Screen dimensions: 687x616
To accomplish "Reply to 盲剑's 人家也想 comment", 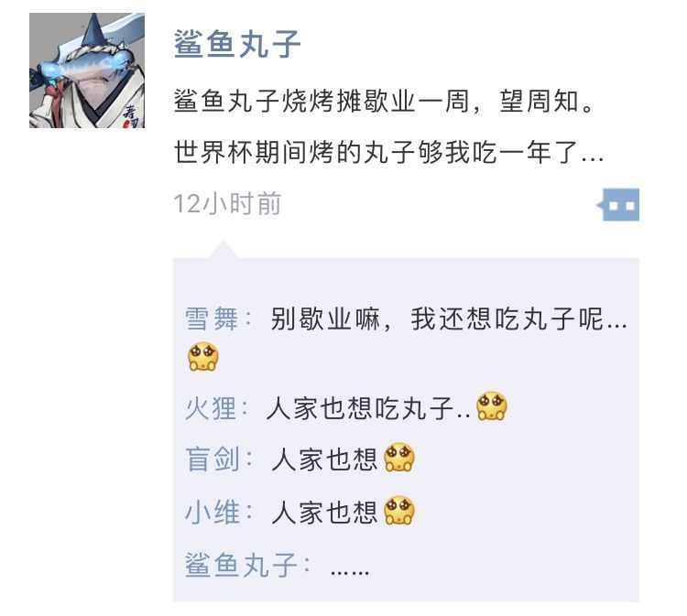I will point(324,459).
